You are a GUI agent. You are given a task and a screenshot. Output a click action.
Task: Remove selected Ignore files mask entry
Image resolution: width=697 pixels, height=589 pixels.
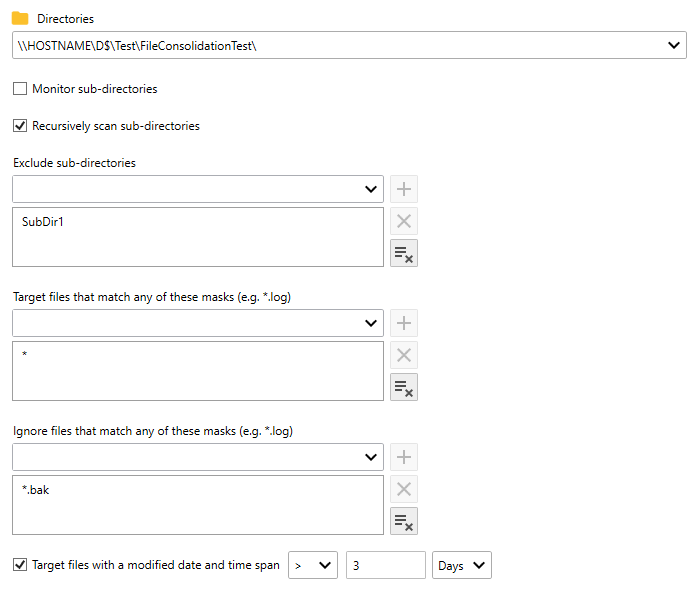tap(404, 489)
